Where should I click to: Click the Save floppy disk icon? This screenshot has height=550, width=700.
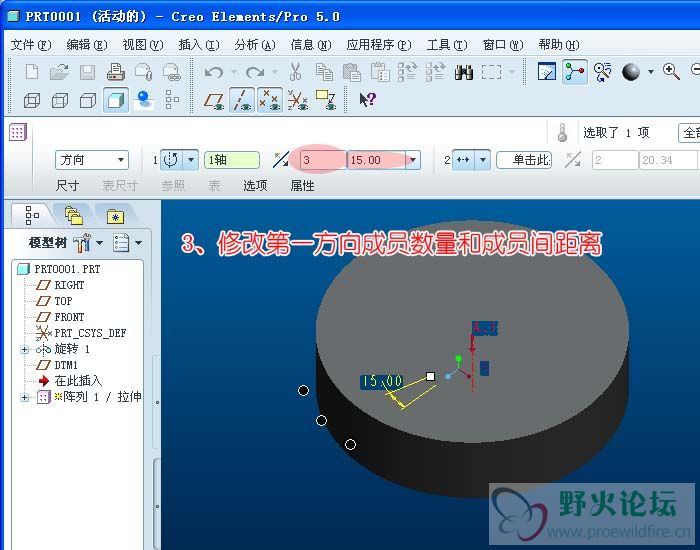(88, 72)
